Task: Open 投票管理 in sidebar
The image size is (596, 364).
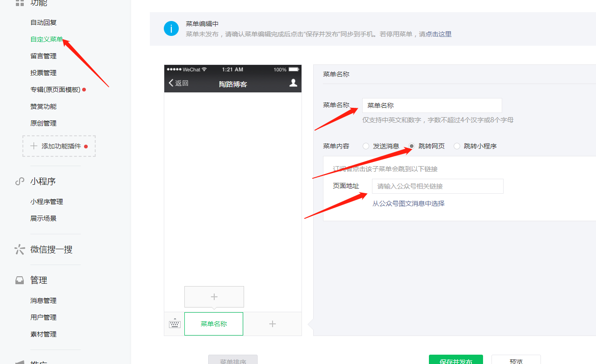Action: point(43,73)
